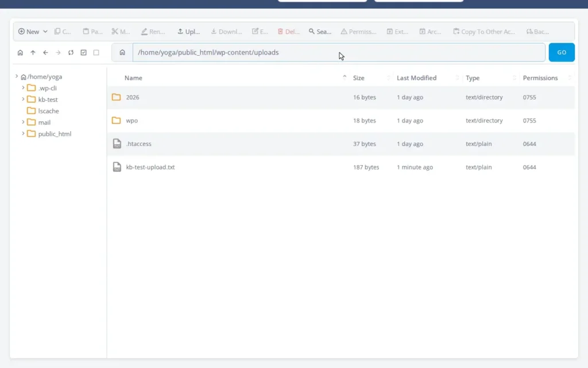Click the 2026 folder icon

pyautogui.click(x=116, y=97)
